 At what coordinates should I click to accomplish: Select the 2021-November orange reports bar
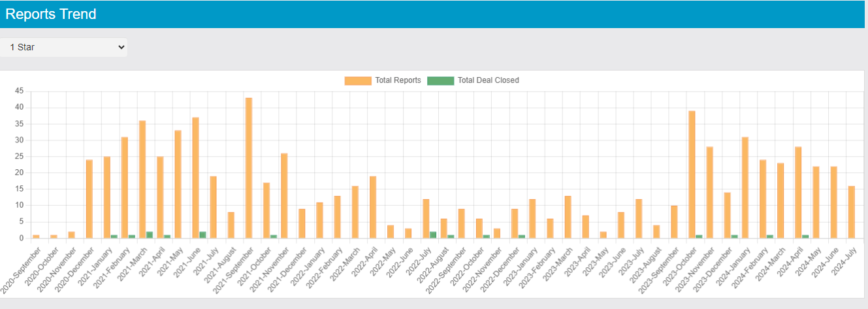pos(284,196)
